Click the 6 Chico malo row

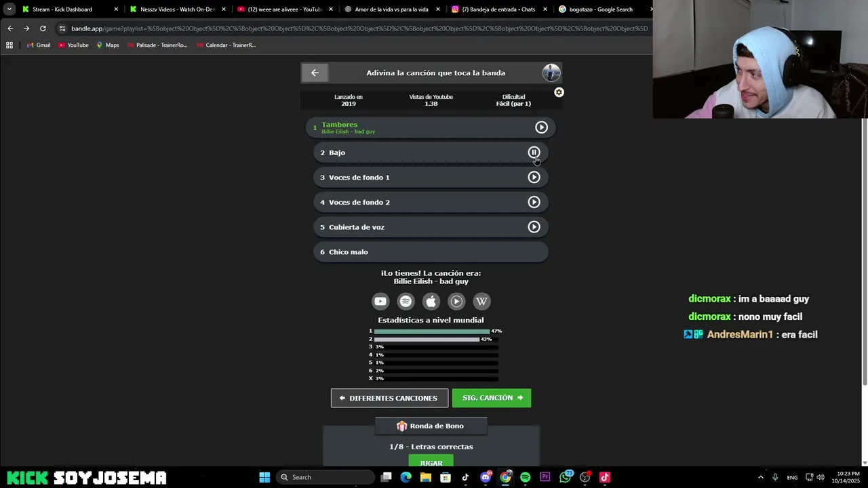click(431, 252)
